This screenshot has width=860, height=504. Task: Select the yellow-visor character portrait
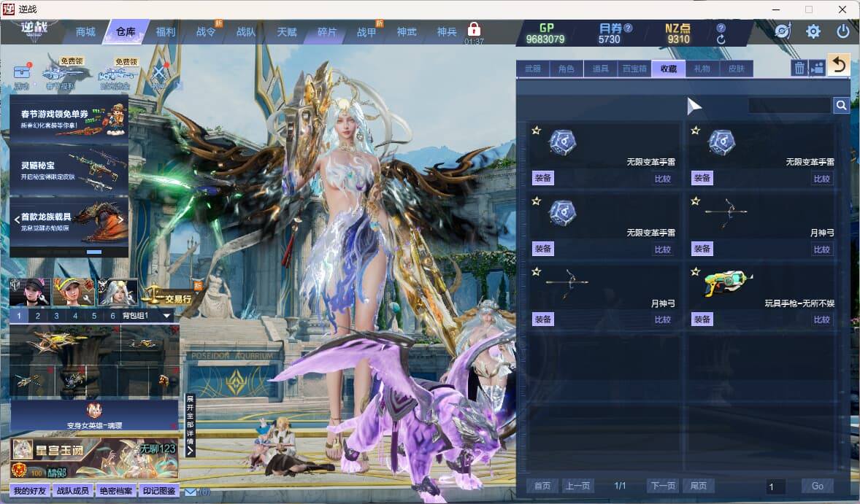(74, 292)
